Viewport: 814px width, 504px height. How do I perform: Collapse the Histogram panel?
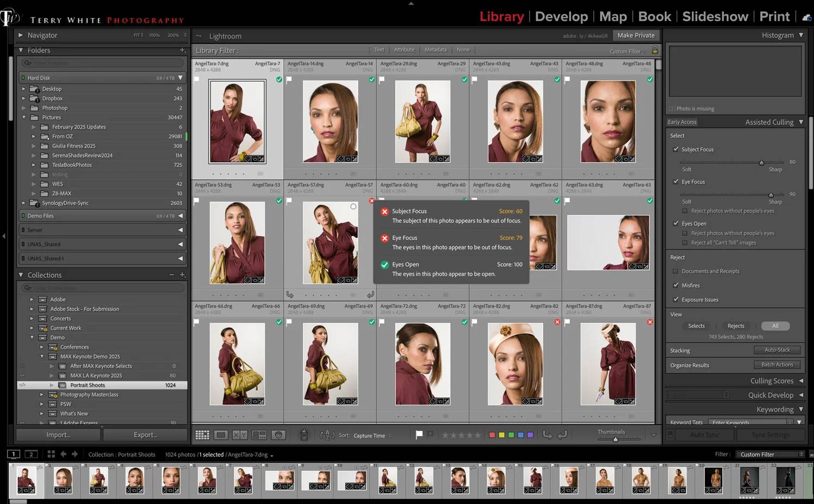[801, 35]
